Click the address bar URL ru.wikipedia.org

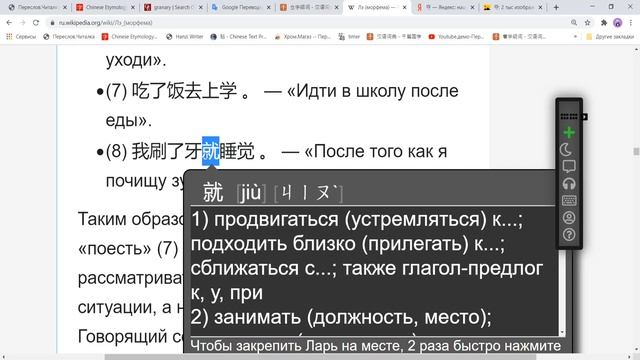pos(105,23)
